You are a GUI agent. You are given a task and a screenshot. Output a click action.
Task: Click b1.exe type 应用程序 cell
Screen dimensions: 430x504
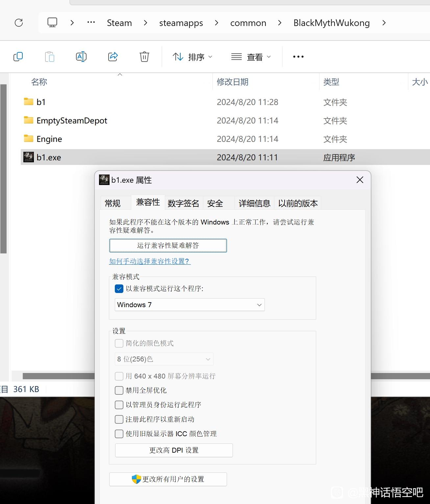[339, 157]
